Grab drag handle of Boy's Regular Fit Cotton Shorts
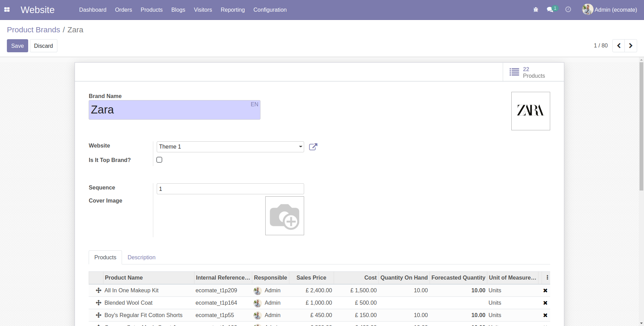The image size is (644, 326). [98, 315]
